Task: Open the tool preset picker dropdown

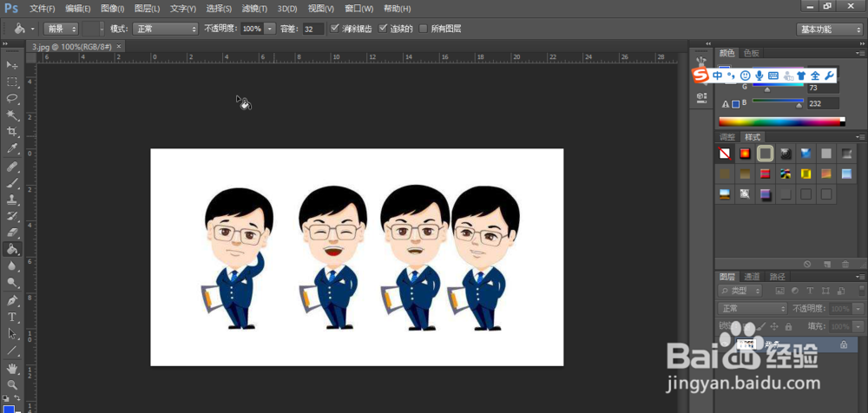Action: [32, 29]
